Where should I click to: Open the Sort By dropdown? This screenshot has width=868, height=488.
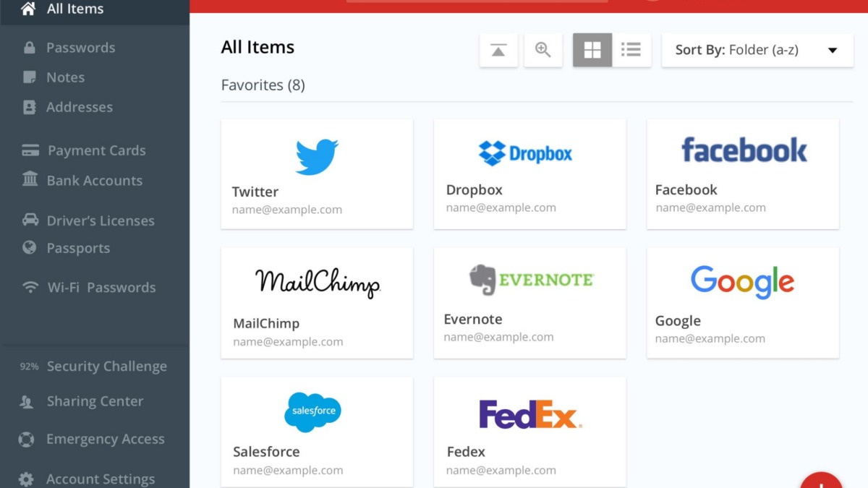point(757,50)
